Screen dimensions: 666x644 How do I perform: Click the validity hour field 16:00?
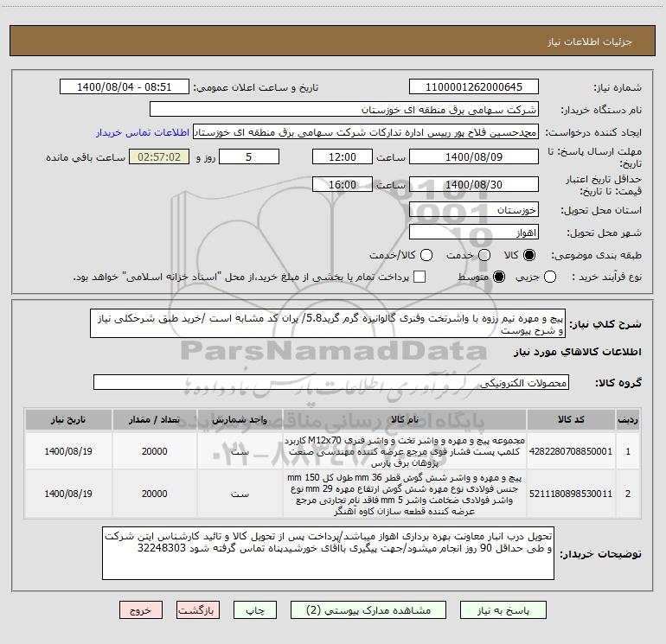point(343,184)
